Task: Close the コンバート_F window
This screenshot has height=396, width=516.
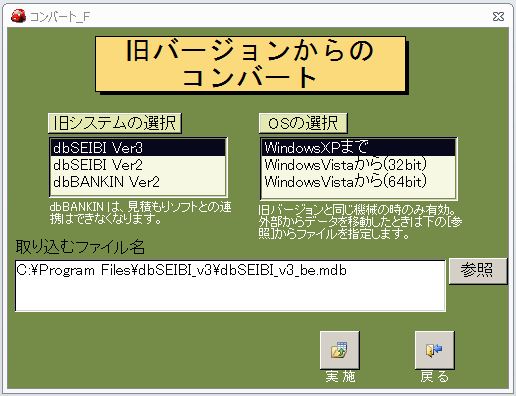Action: tap(498, 16)
